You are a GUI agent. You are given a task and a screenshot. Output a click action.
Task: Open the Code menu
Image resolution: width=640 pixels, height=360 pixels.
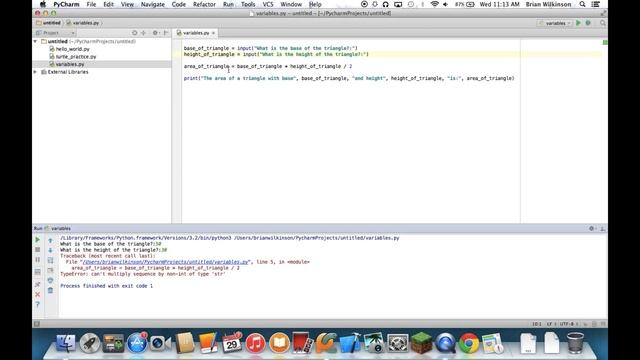(x=178, y=4)
